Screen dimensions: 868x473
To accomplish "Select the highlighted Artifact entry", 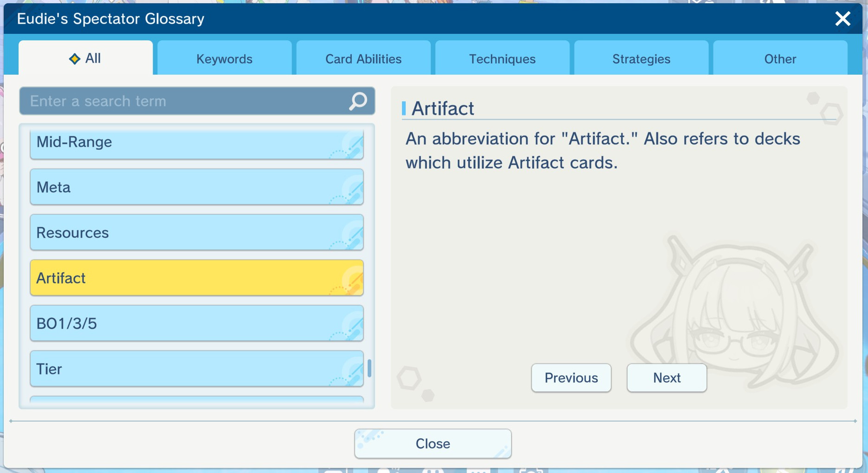I will (x=197, y=278).
